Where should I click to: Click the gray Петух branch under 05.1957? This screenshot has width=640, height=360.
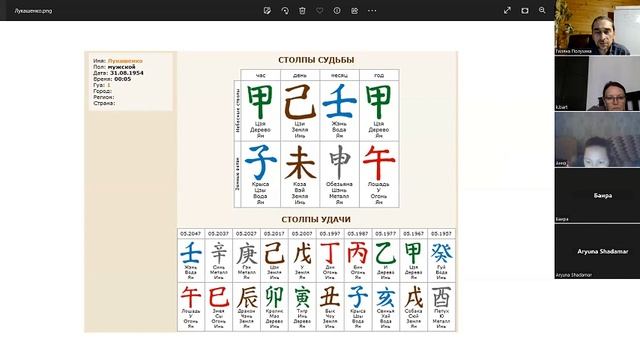click(441, 297)
